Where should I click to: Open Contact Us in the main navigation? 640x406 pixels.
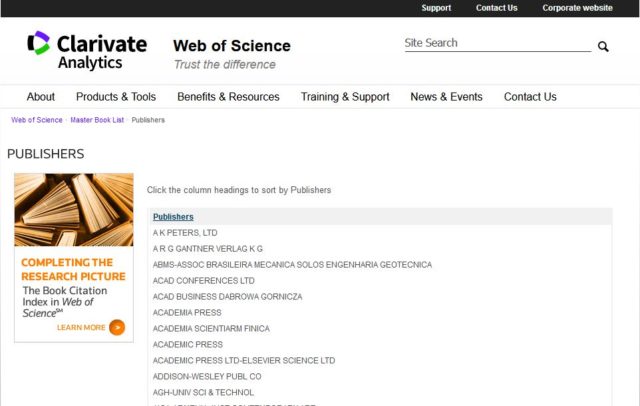tap(530, 97)
